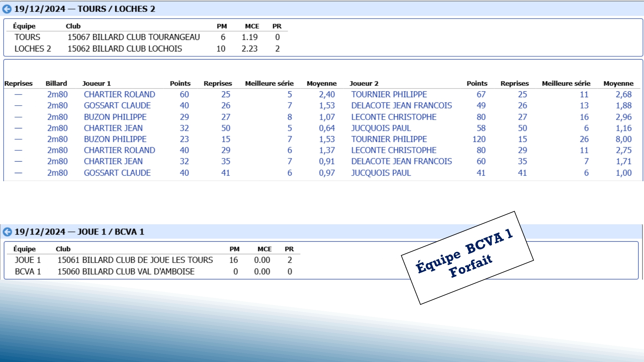Click the LOCHES 2 team name cell

(x=33, y=49)
